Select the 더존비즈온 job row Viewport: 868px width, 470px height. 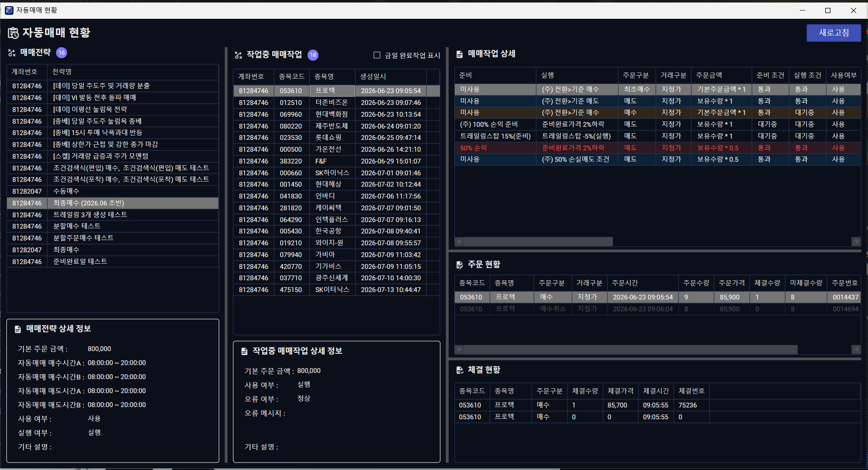point(336,103)
